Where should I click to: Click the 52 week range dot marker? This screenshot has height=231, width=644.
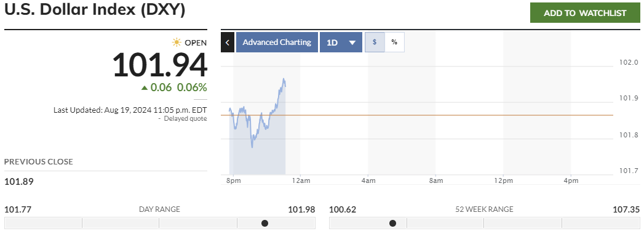(392, 223)
